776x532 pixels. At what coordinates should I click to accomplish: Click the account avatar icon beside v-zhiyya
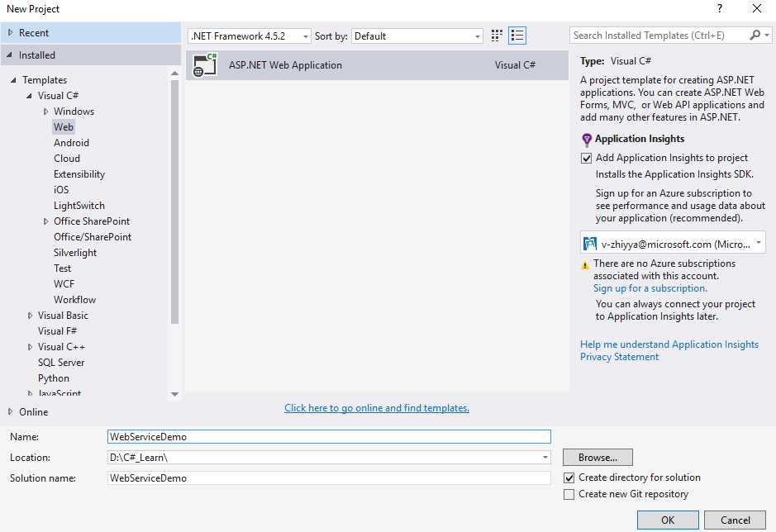coord(590,244)
